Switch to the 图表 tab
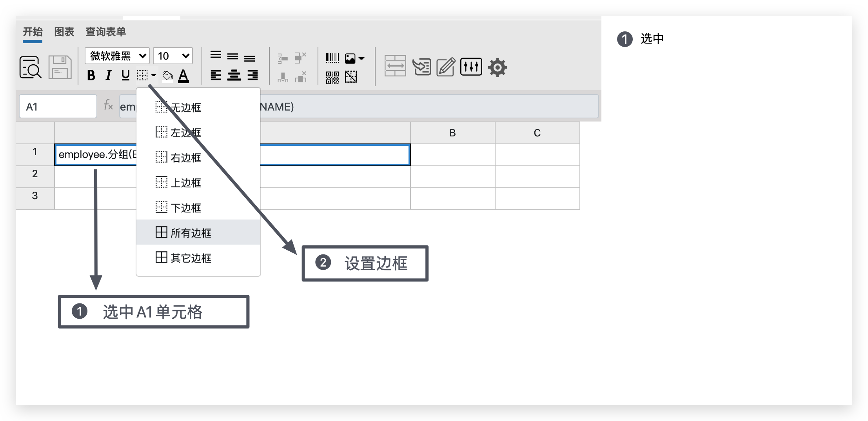Screen dimensions: 868x421 click(64, 32)
